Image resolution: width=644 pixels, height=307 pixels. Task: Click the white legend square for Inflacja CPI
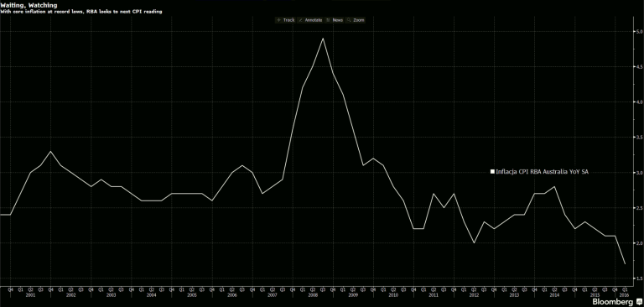click(x=492, y=172)
